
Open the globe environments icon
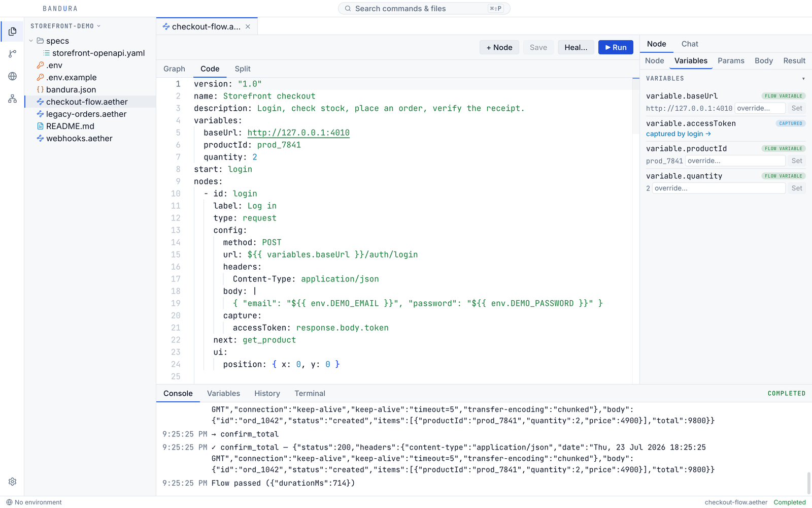click(12, 76)
